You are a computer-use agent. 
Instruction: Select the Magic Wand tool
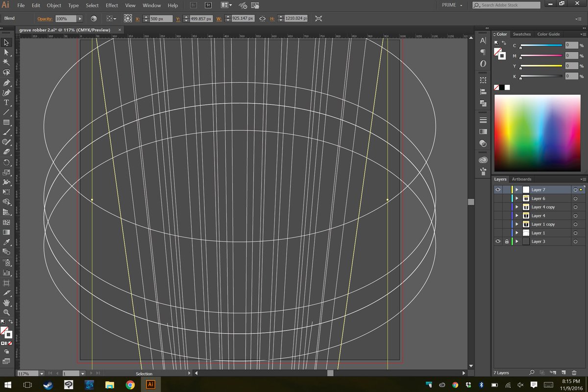6,62
